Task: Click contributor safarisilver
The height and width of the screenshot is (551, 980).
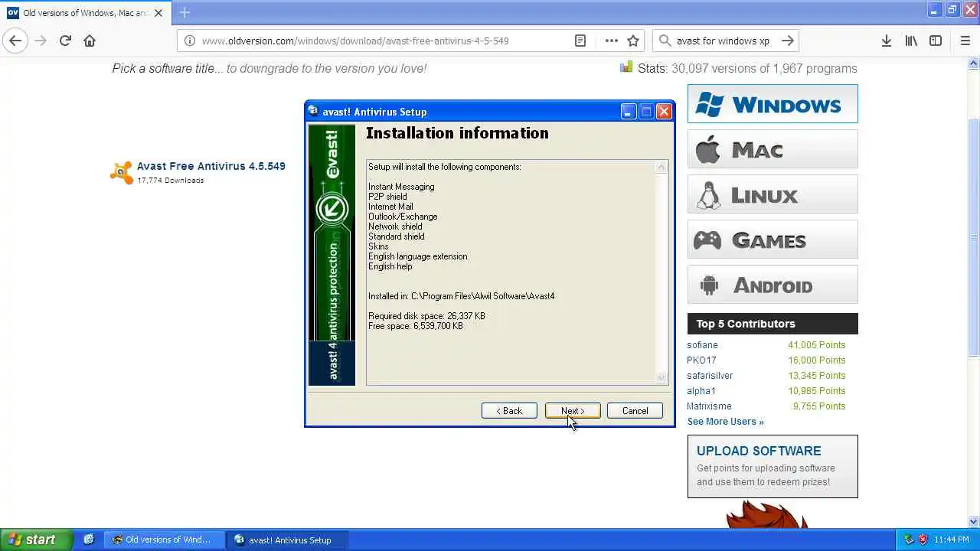Action: point(710,376)
